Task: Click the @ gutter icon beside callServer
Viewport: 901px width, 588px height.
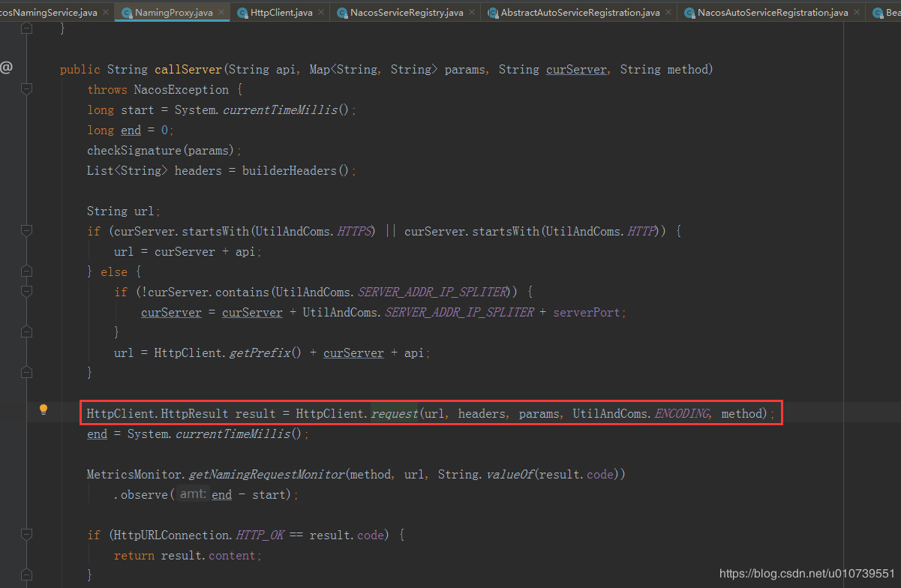Action: click(x=7, y=67)
